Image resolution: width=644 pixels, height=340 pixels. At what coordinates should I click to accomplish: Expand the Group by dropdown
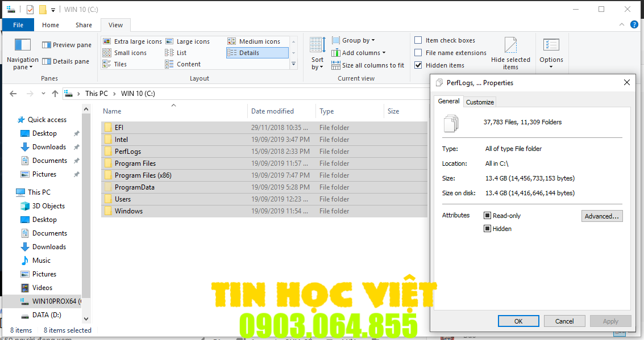pyautogui.click(x=358, y=40)
